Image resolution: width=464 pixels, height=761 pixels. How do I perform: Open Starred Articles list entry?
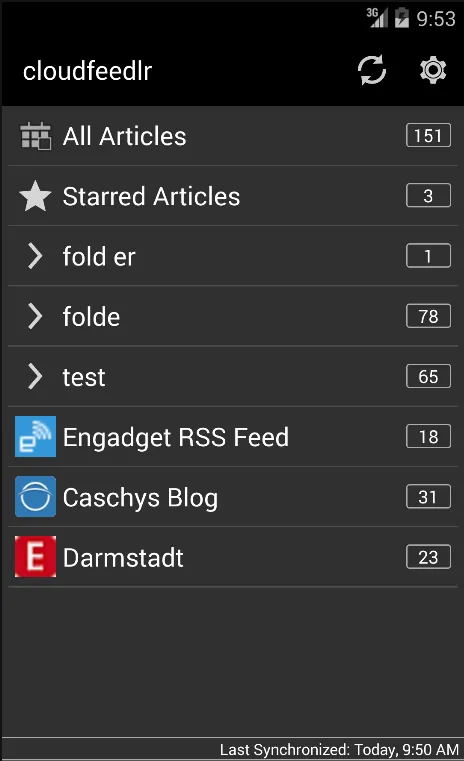tap(233, 196)
